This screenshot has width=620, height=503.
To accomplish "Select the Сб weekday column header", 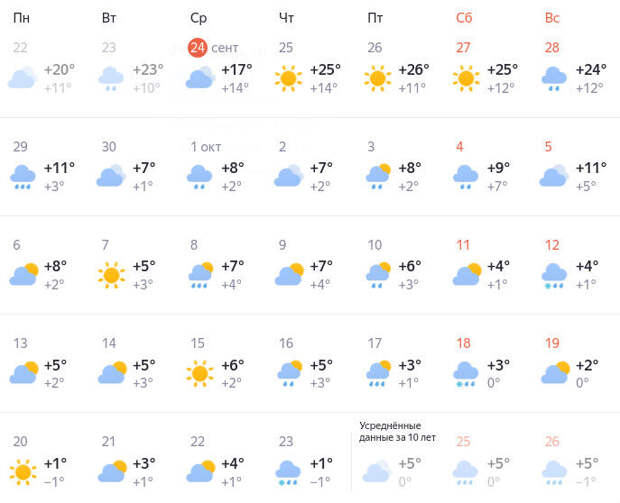I will (464, 17).
